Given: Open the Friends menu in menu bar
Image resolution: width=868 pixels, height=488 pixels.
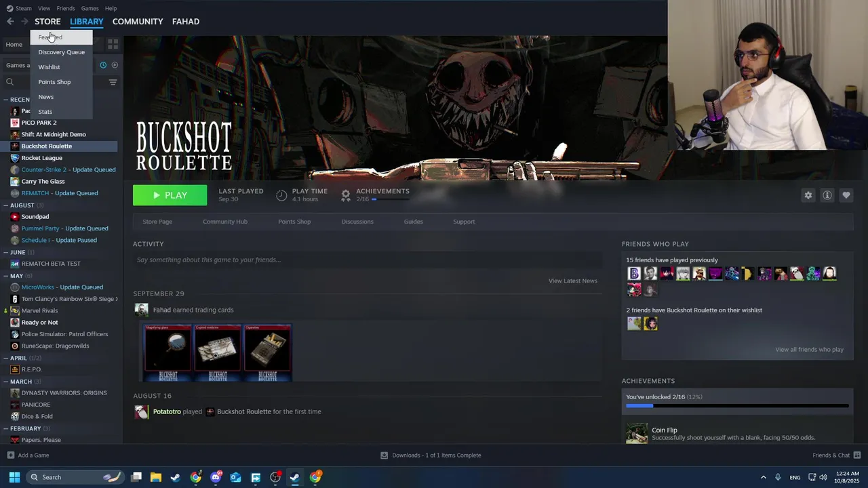Looking at the screenshot, I should [66, 8].
